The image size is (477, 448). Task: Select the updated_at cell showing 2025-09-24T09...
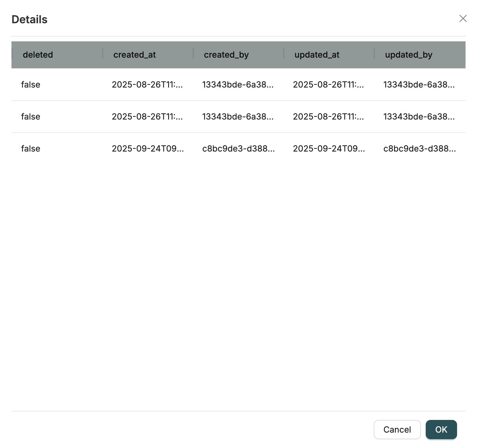(x=329, y=149)
